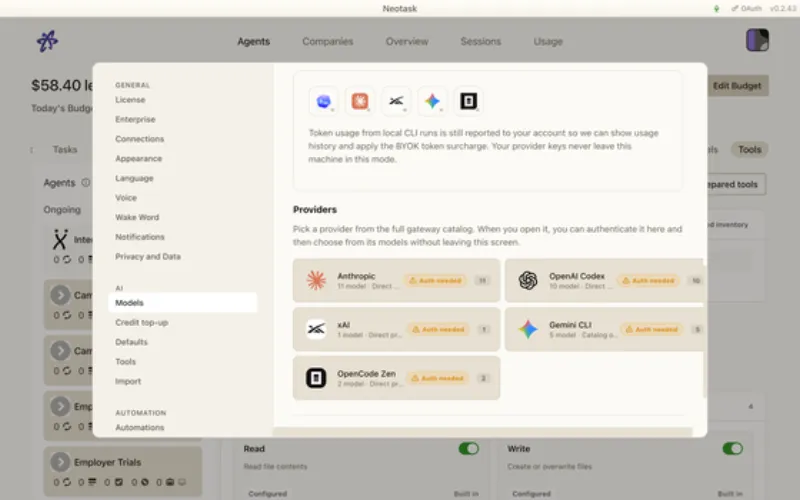Select Models in the settings sidebar
Viewport: 800px width, 500px height.
(x=183, y=303)
